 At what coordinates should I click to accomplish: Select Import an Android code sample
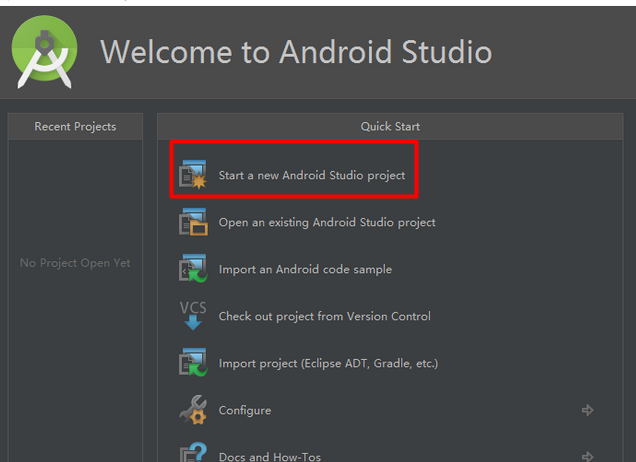(x=305, y=269)
